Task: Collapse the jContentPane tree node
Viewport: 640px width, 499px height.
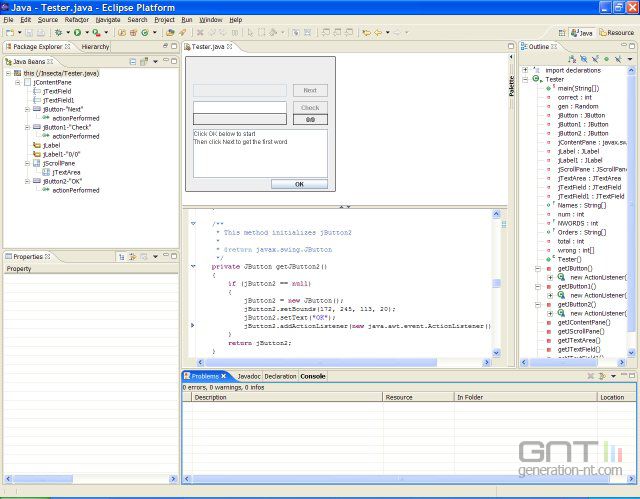Action: [x=18, y=82]
